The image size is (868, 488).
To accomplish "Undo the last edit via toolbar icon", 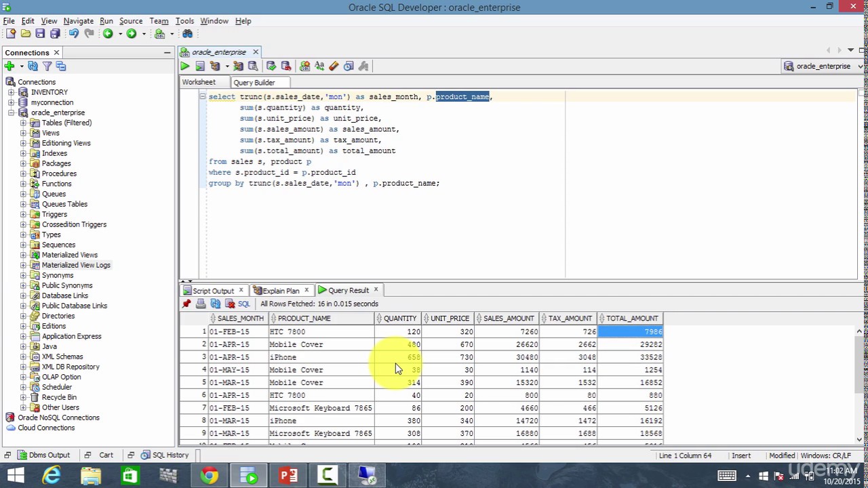I will 73,33.
